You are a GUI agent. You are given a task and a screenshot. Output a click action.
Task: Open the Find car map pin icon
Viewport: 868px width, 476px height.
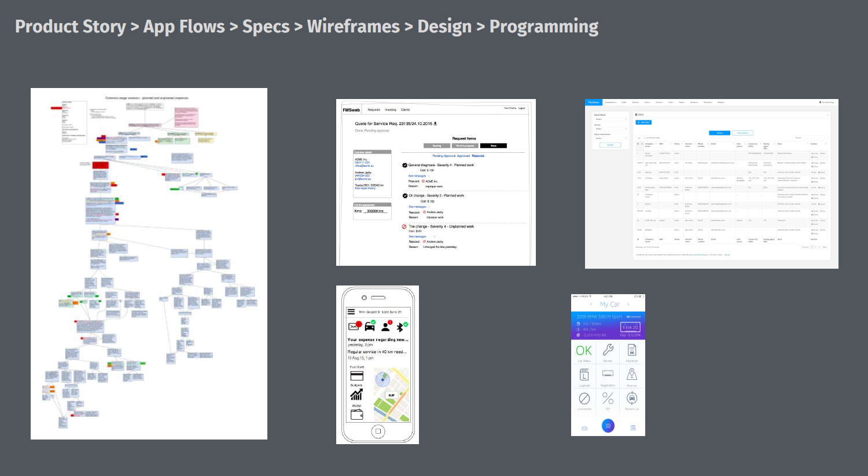point(631,375)
